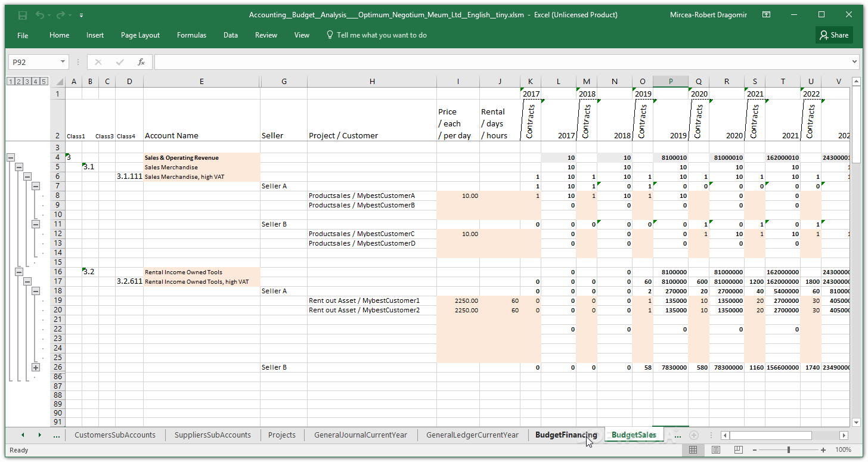Open the Name Box dropdown arrow
This screenshot has height=462, width=868.
(x=63, y=62)
